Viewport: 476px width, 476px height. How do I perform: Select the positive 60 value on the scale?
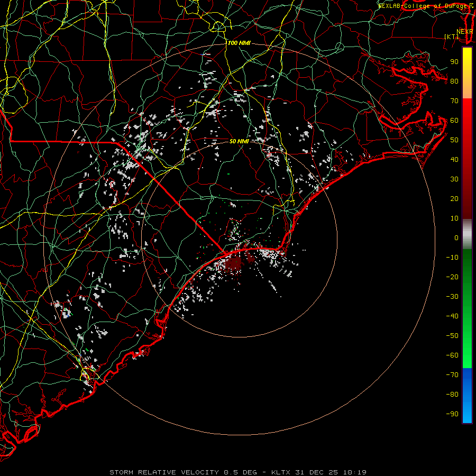[454, 120]
